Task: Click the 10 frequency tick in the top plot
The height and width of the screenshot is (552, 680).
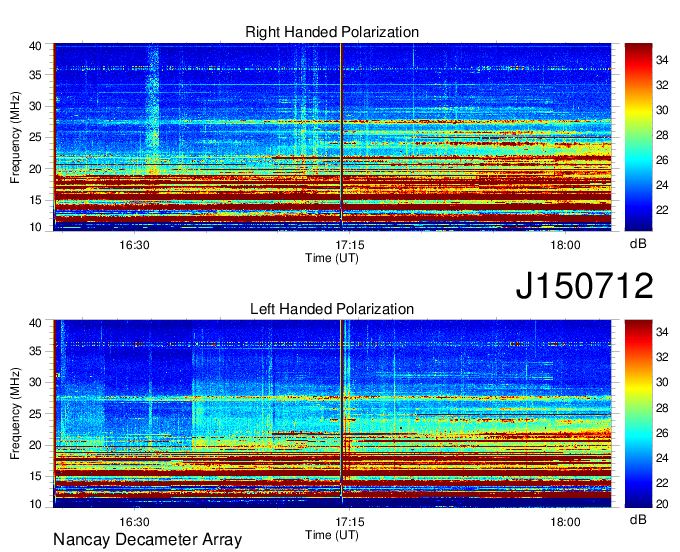Action: (35, 227)
